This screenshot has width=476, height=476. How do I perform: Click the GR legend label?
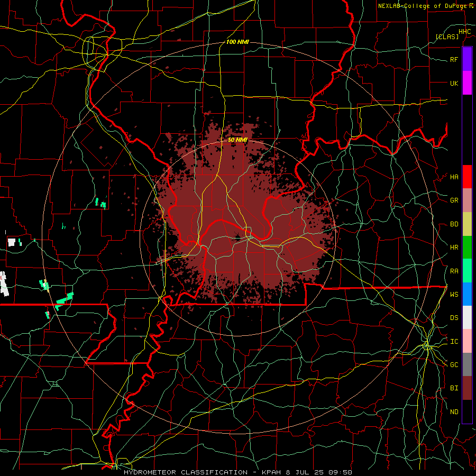click(454, 200)
